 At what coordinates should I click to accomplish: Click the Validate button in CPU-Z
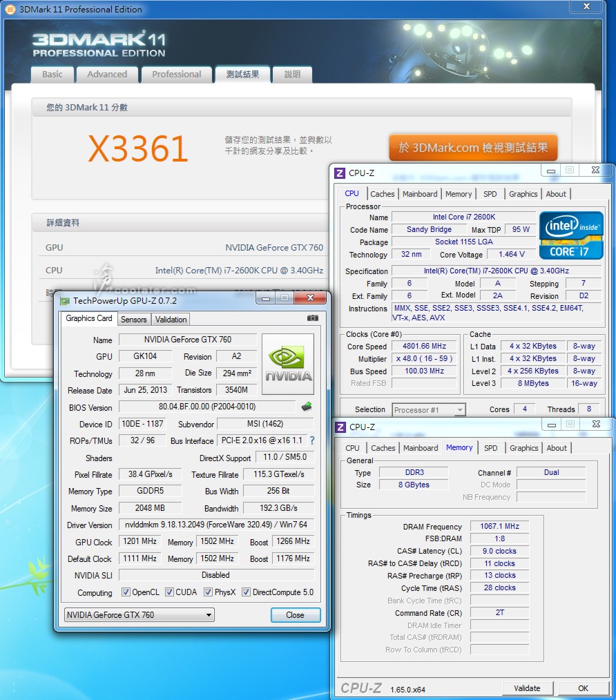pyautogui.click(x=527, y=688)
